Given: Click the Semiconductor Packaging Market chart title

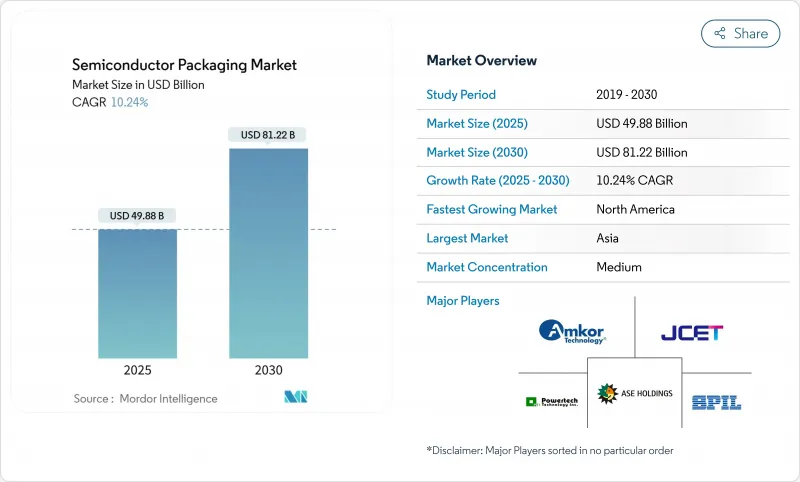Looking at the screenshot, I should [x=184, y=65].
